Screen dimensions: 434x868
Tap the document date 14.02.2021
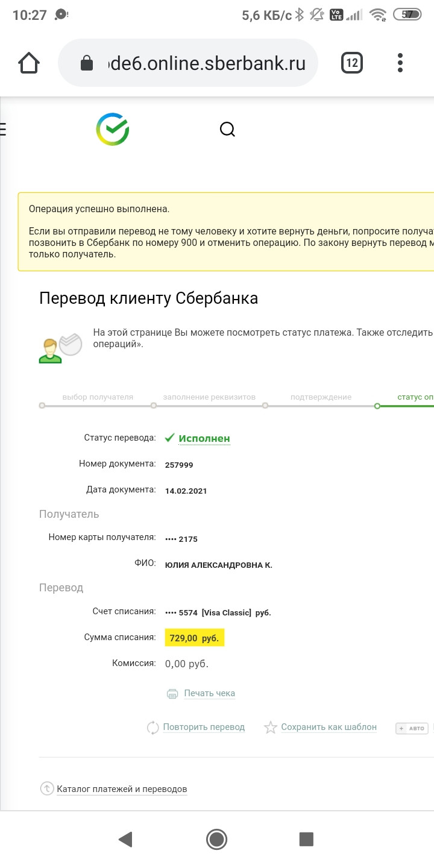(x=186, y=491)
